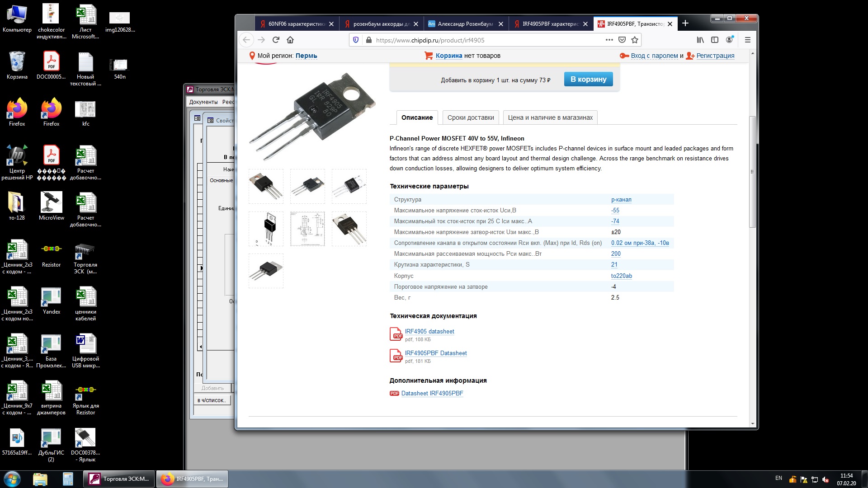Open Firefox library icon
Viewport: 868px width, 488px height.
[700, 40]
